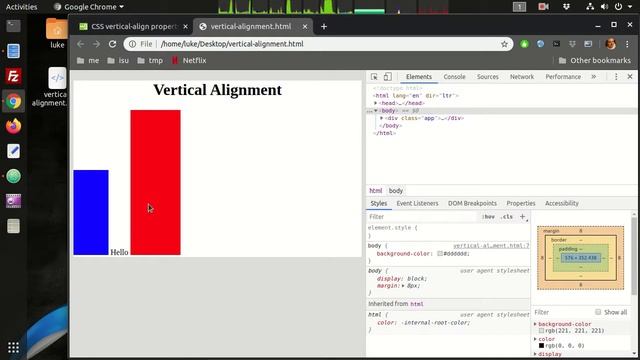Click the Chrome back arrow button
640x360 pixels.
(80, 44)
